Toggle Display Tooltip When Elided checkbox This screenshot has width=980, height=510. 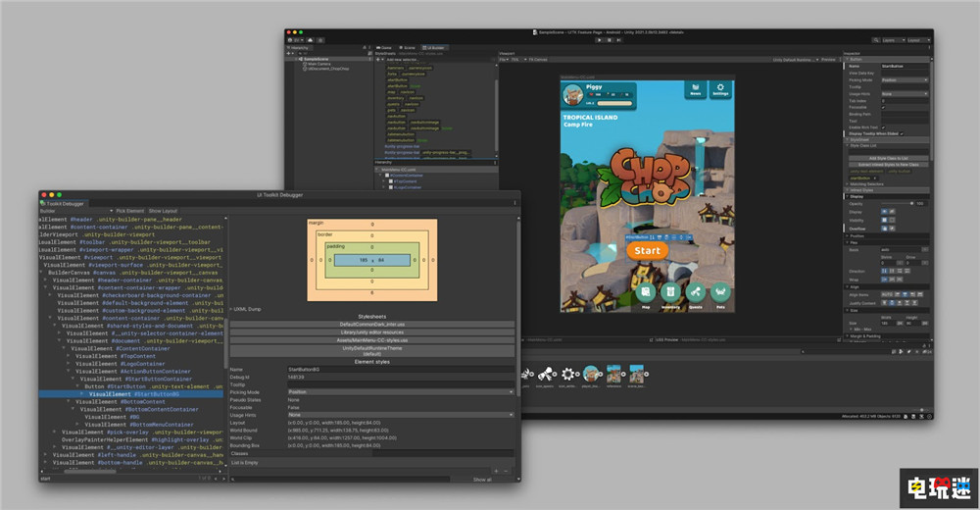pos(902,133)
